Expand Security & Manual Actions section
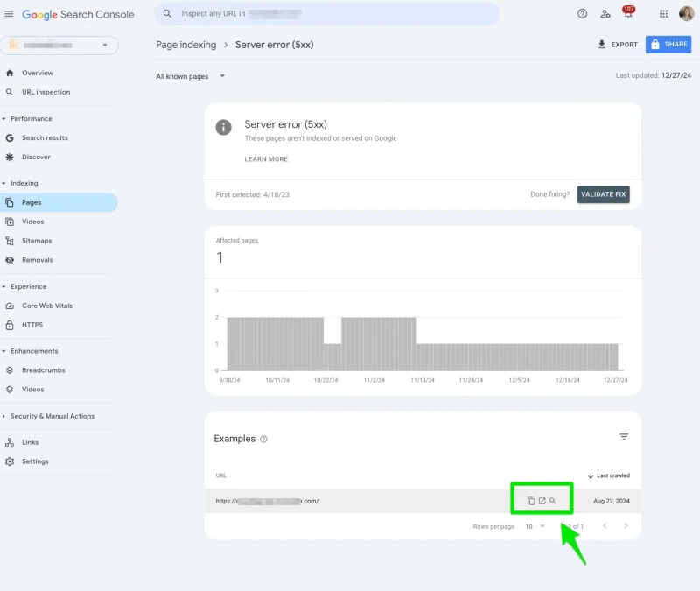700x591 pixels. point(4,416)
